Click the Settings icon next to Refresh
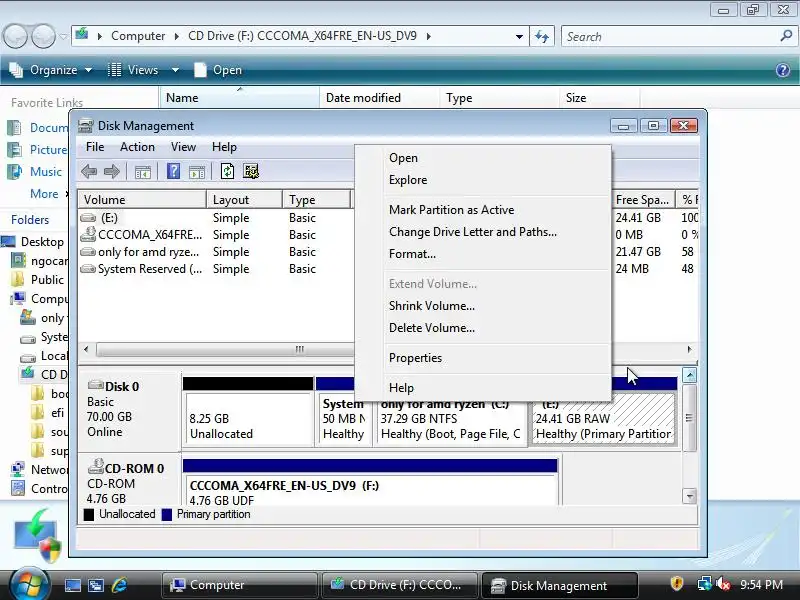 click(x=251, y=171)
